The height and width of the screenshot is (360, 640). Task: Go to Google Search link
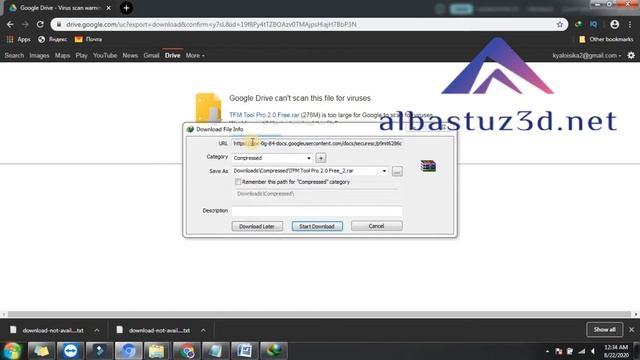tap(14, 55)
